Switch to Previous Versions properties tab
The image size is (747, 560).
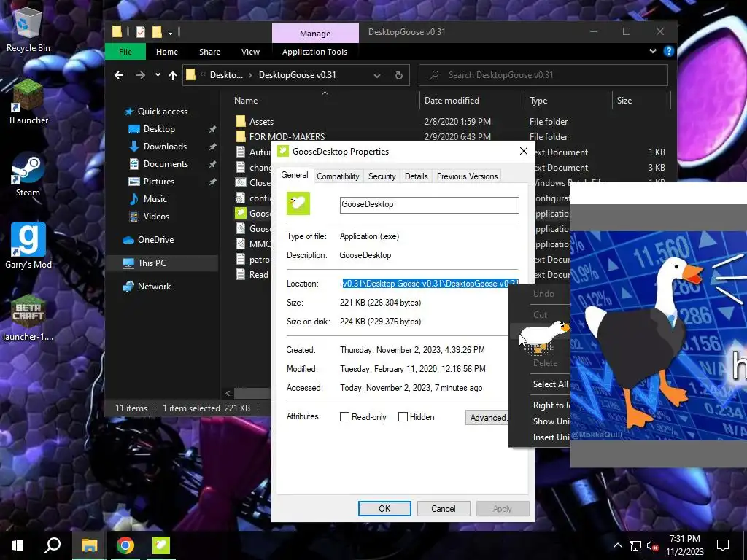[x=467, y=176]
